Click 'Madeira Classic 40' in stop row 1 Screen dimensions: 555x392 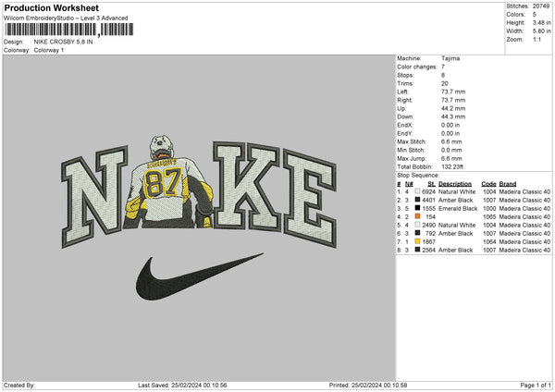[x=524, y=191]
